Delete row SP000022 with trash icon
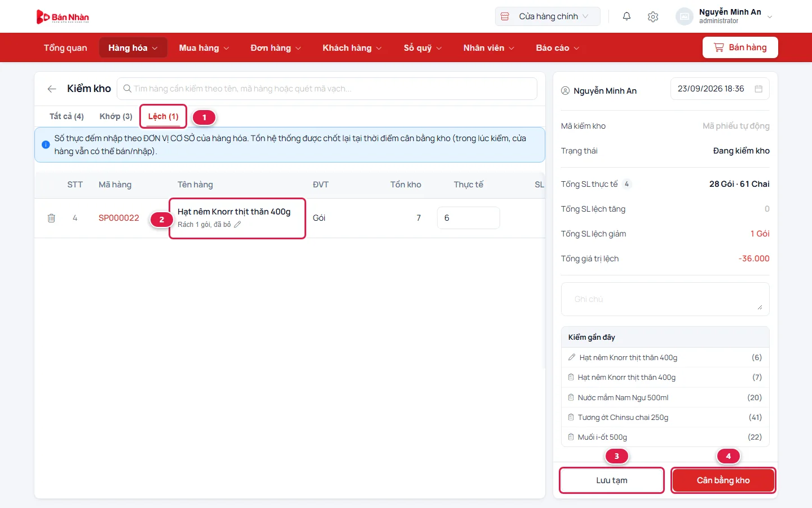Viewport: 812px width, 508px height. [51, 218]
